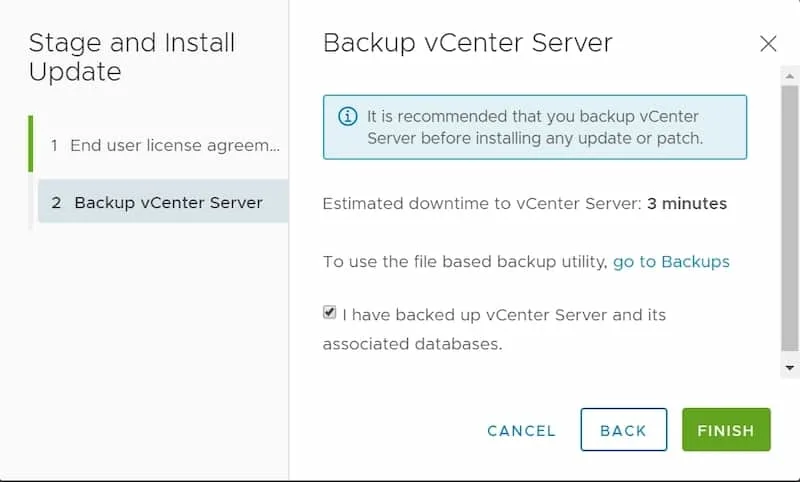The image size is (800, 482).
Task: Click the green completed-step indicator bar
Action: [x=31, y=144]
